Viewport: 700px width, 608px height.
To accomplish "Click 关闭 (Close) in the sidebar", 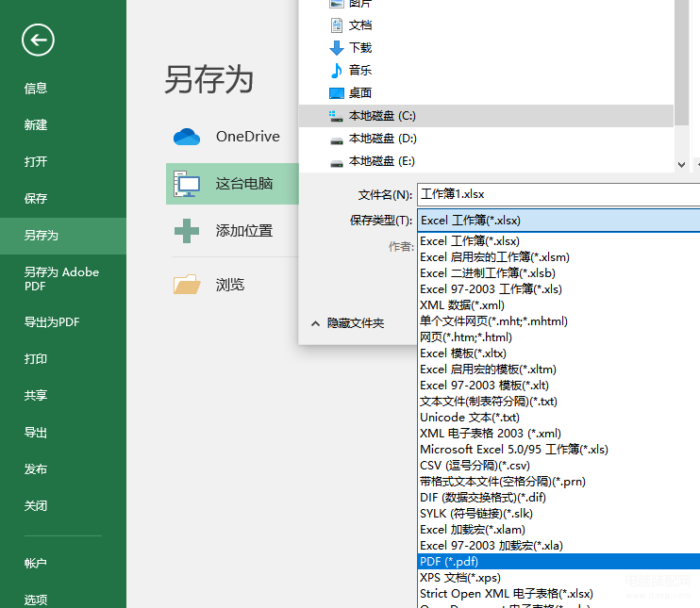I will [x=36, y=505].
